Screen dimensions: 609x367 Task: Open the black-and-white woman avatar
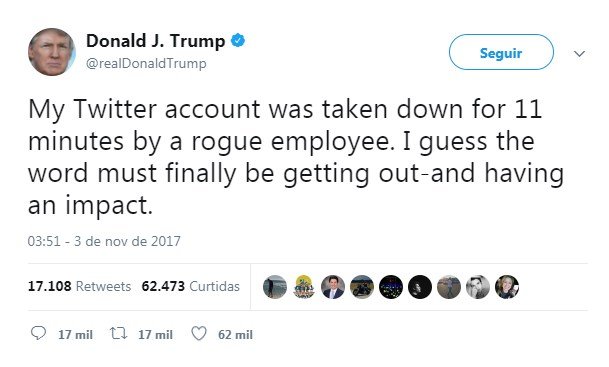coord(478,287)
